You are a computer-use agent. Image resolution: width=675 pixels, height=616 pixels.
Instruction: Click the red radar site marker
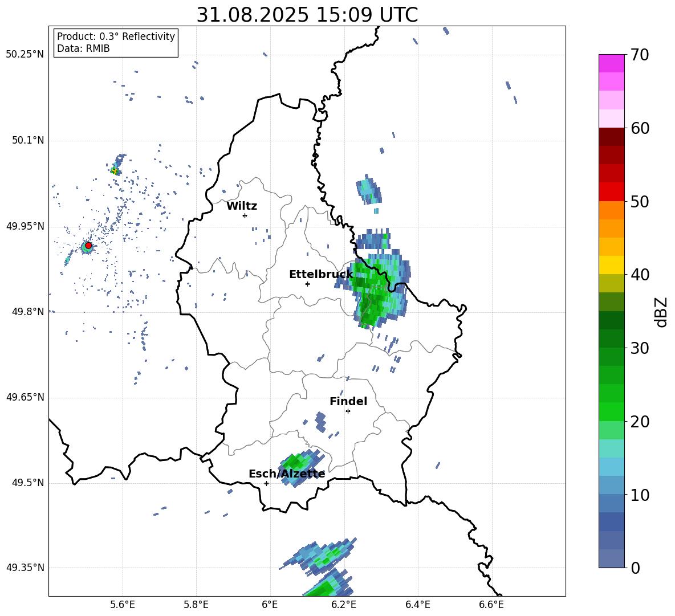click(x=88, y=246)
